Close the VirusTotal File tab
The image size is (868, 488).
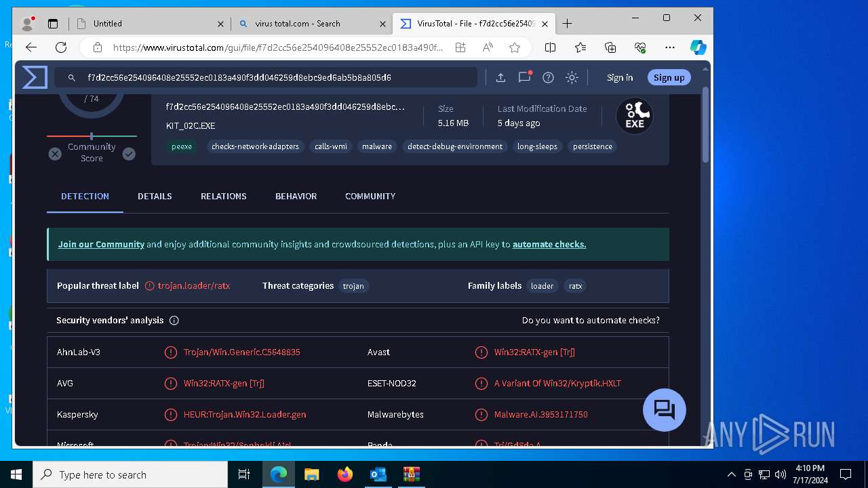click(x=545, y=24)
